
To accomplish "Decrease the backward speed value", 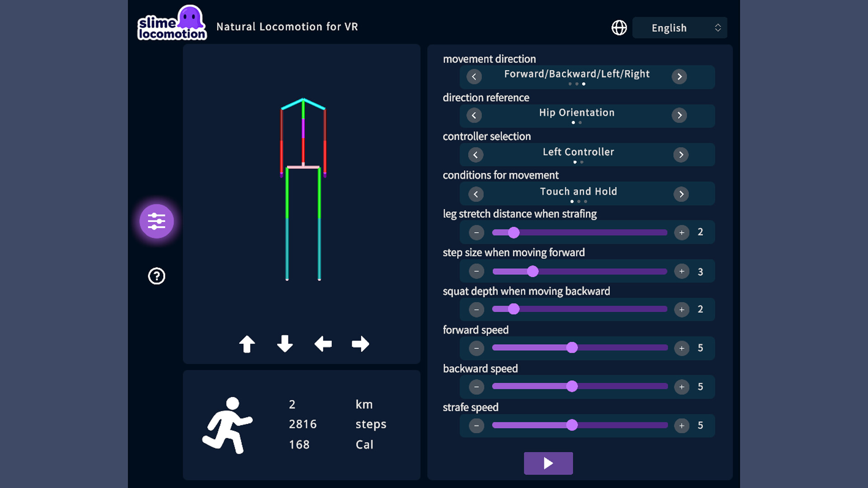I will [x=476, y=387].
